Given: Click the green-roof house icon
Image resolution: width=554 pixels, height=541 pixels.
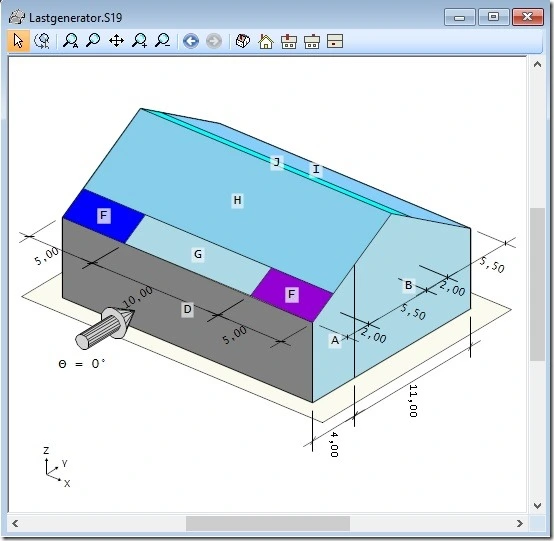Looking at the screenshot, I should coord(266,41).
